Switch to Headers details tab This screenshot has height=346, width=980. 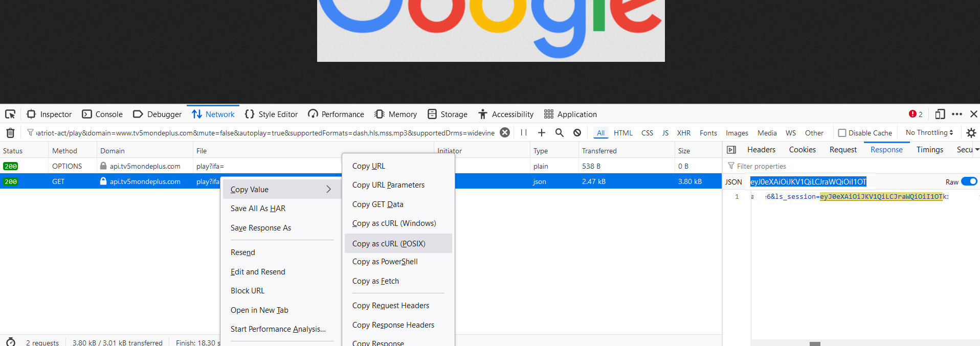coord(761,150)
